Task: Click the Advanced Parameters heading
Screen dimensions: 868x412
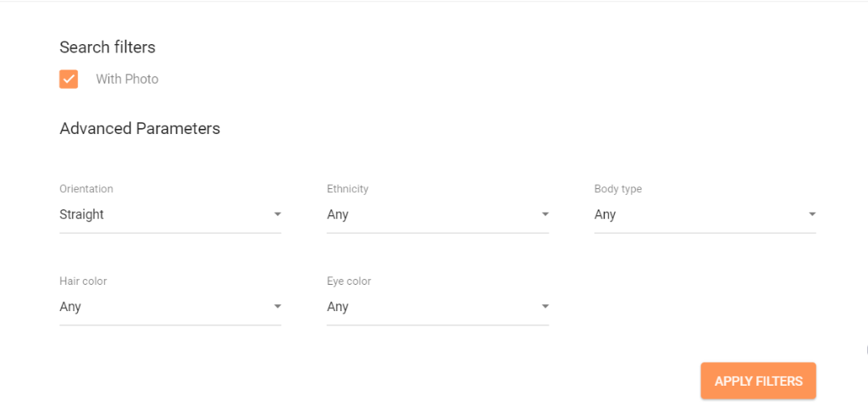Action: [140, 129]
